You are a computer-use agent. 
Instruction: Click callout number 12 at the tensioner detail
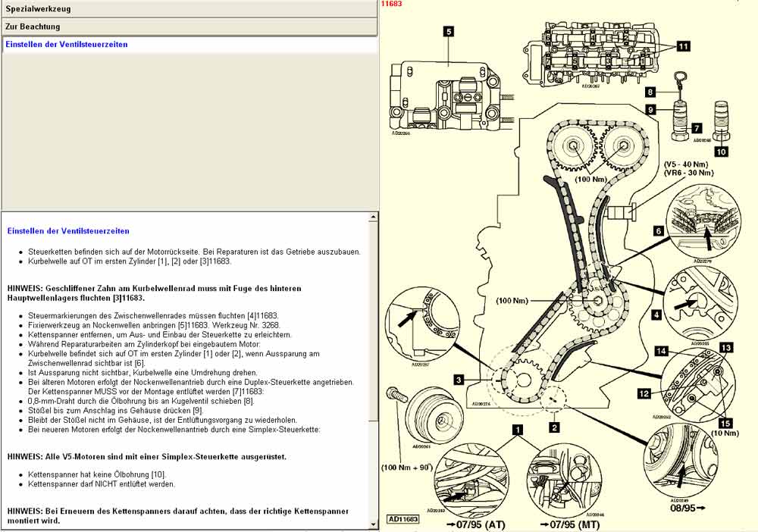click(643, 393)
